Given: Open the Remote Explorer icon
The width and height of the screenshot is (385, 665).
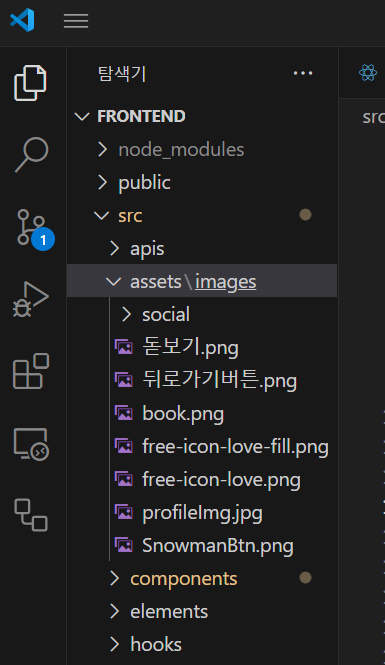Looking at the screenshot, I should (x=31, y=444).
